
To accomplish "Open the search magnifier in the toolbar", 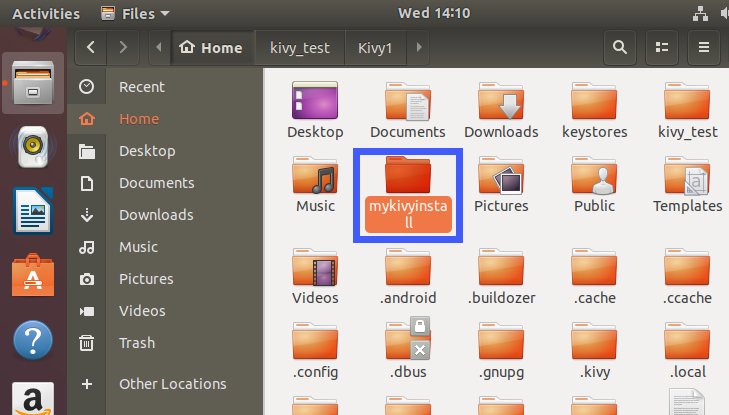I will pyautogui.click(x=619, y=47).
